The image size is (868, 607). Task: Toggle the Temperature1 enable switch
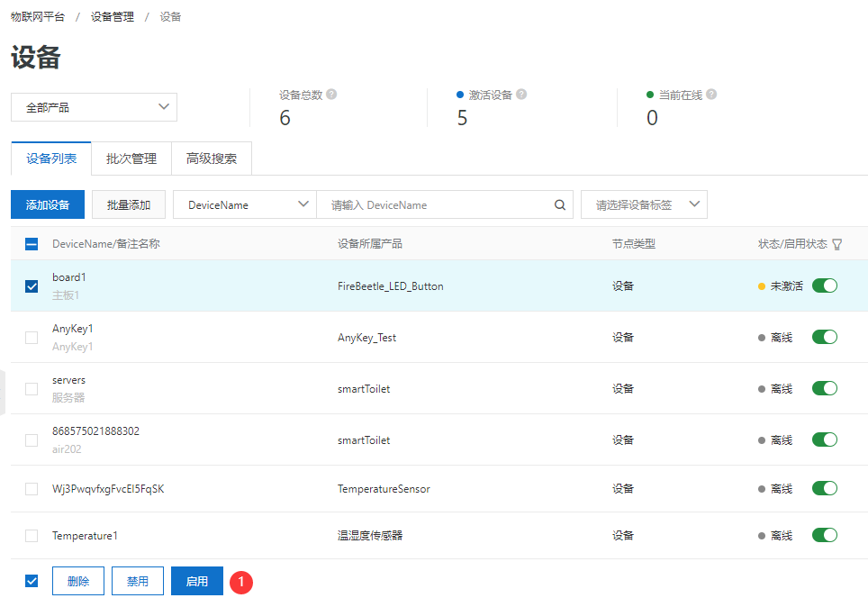click(824, 535)
